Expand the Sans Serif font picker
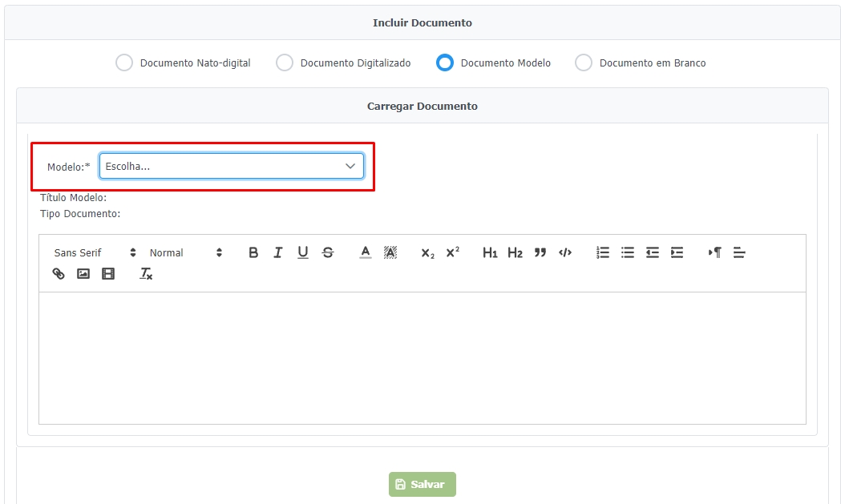 click(95, 252)
